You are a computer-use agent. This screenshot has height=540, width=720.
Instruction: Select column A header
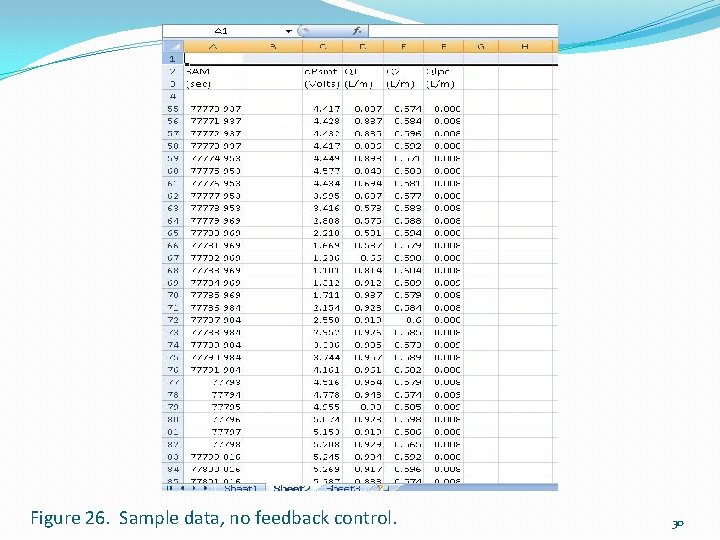coord(213,46)
